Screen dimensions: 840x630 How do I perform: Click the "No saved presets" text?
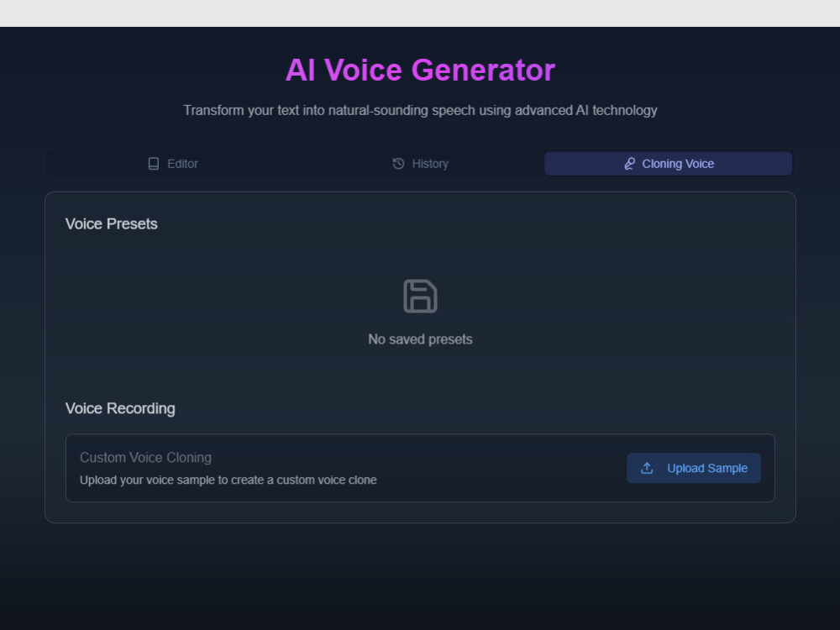coord(420,339)
